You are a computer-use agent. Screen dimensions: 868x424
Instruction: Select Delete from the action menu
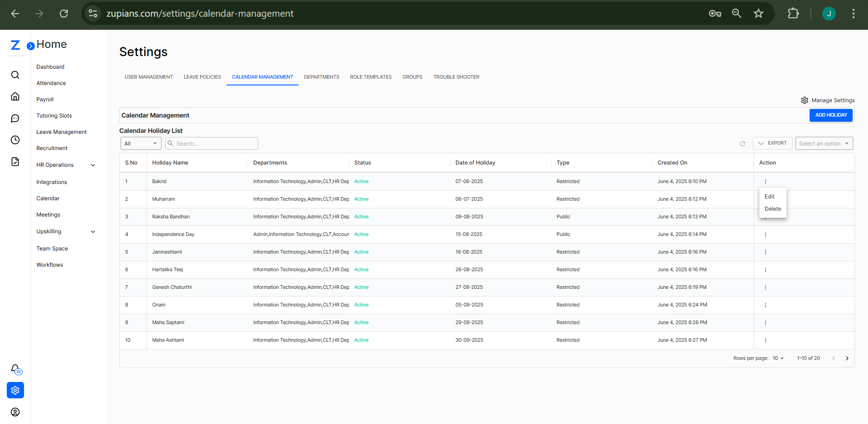click(773, 209)
